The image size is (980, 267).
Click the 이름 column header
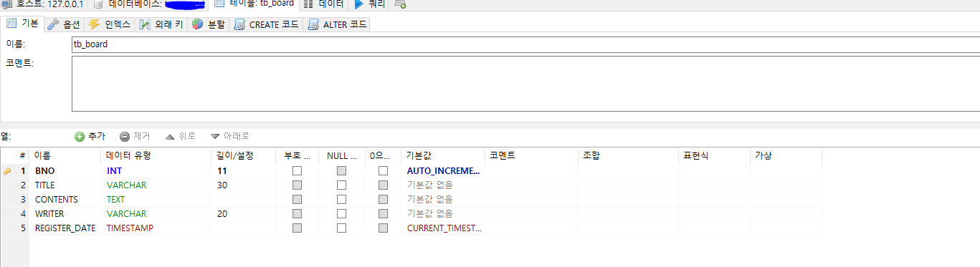tap(65, 155)
